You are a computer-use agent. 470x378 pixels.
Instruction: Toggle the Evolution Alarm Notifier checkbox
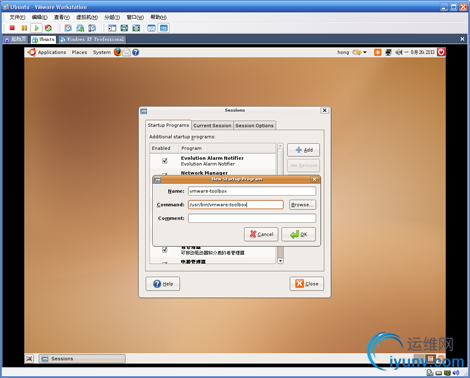click(165, 161)
